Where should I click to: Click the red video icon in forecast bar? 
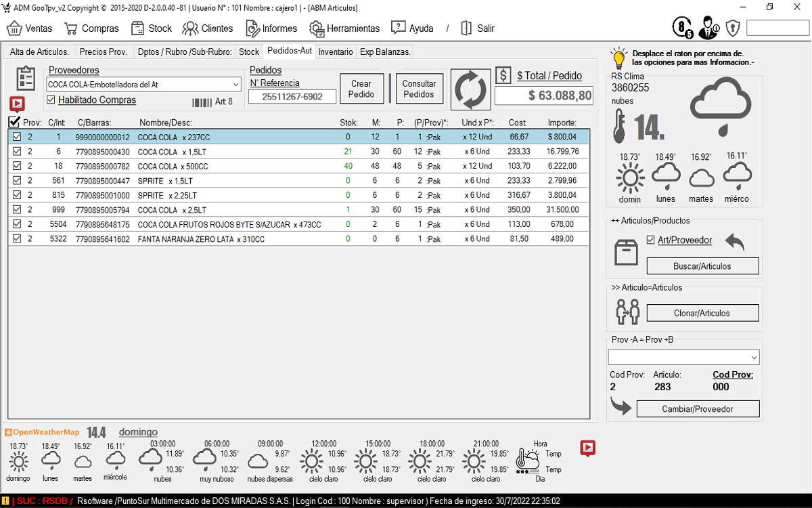click(588, 448)
